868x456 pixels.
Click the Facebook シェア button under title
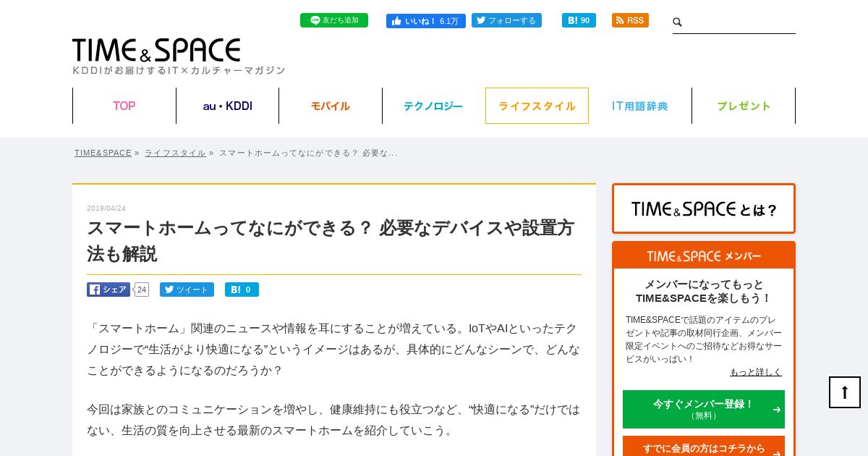[x=109, y=290]
